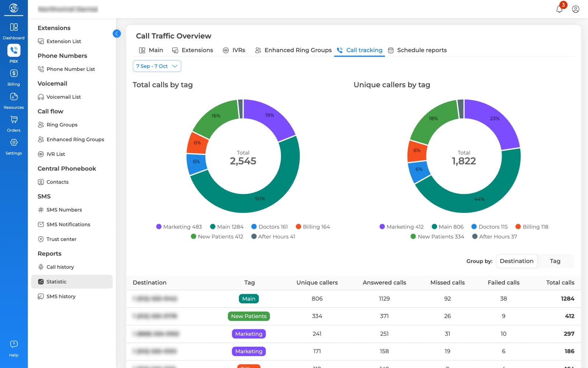The image size is (588, 368).
Task: Click the Marketing tag in the 297 calls row
Action: tap(249, 334)
